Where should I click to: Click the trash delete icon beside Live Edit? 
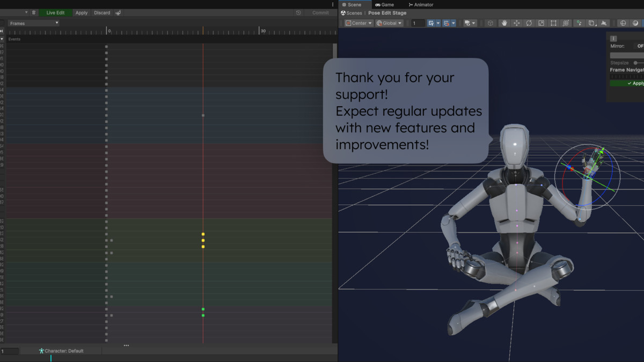34,12
